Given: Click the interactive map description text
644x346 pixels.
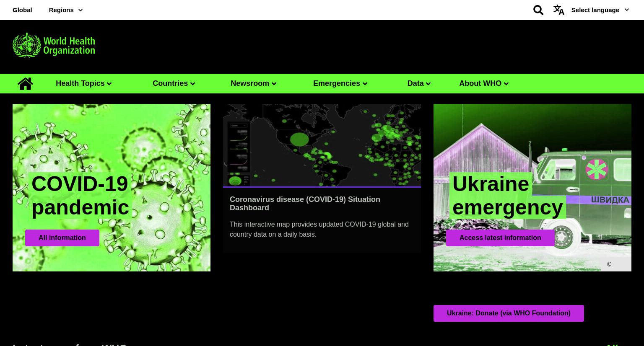Looking at the screenshot, I should pyautogui.click(x=319, y=229).
